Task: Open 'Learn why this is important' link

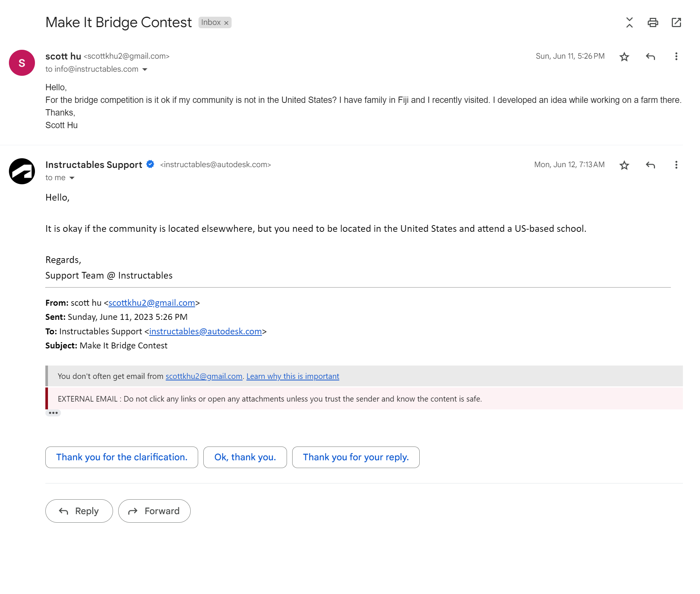Action: (x=293, y=376)
